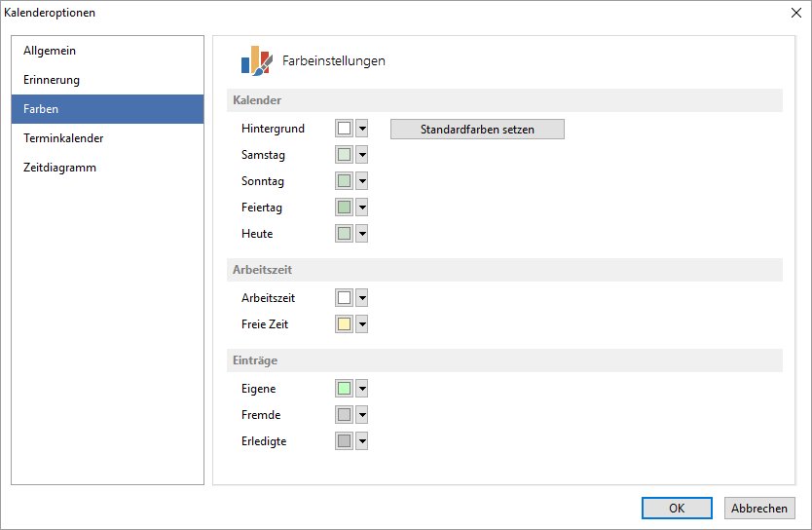This screenshot has width=812, height=530.
Task: Click the Kalender section header
Action: click(x=504, y=100)
